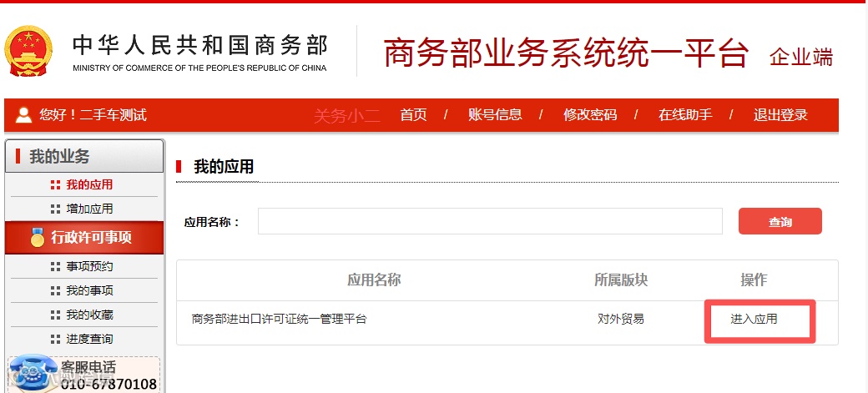Open 首页 in the top navigation

(413, 115)
